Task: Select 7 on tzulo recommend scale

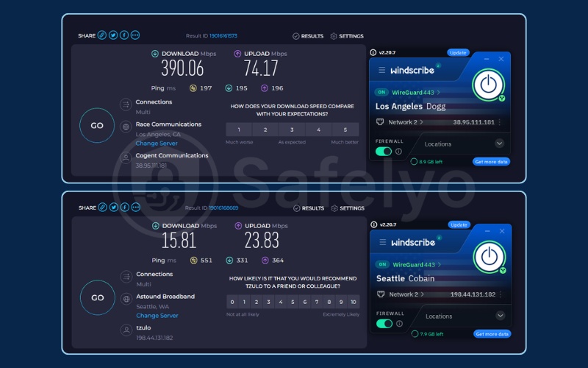Action: coord(317,302)
